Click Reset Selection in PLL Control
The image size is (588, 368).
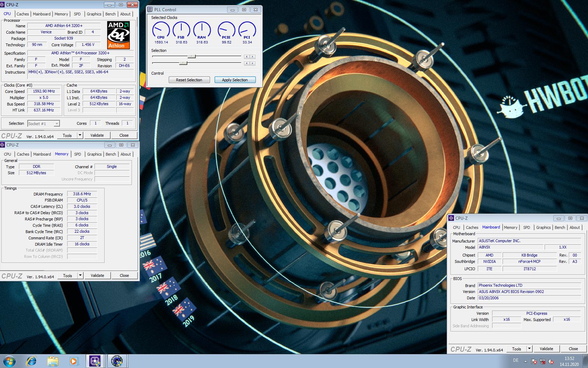tap(189, 80)
